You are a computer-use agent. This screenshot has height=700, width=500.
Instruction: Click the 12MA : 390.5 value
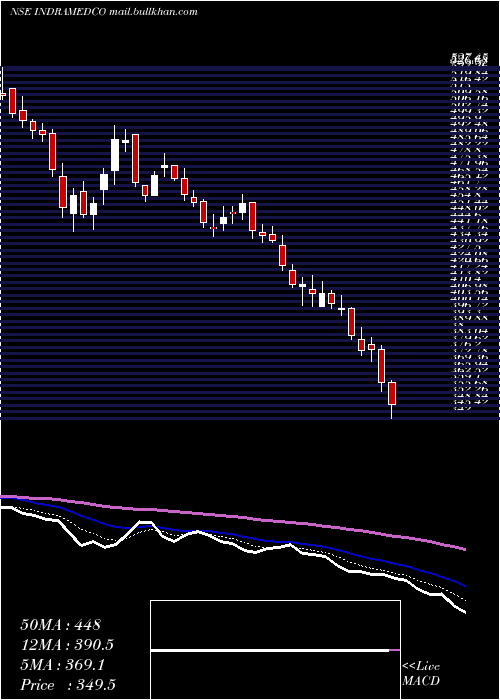pyautogui.click(x=67, y=645)
